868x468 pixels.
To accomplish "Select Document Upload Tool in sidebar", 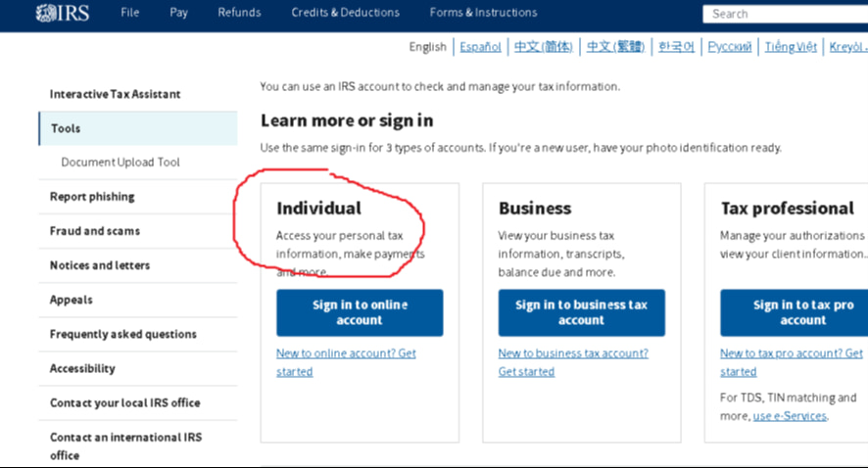I will tap(121, 163).
